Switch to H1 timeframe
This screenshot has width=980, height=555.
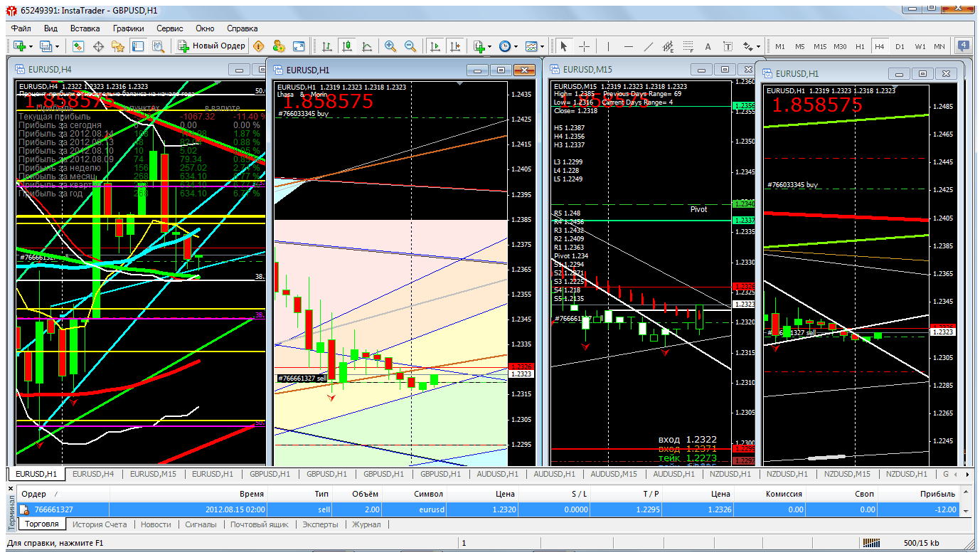click(861, 46)
